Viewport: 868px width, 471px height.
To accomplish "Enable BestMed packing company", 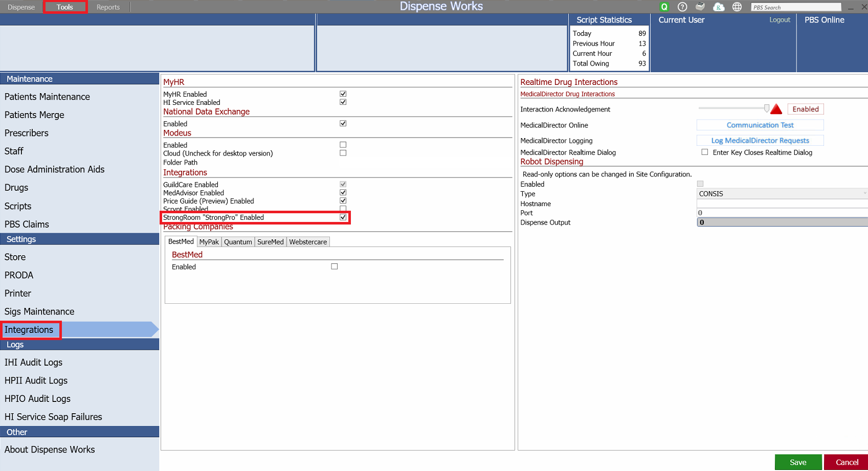I will [335, 266].
